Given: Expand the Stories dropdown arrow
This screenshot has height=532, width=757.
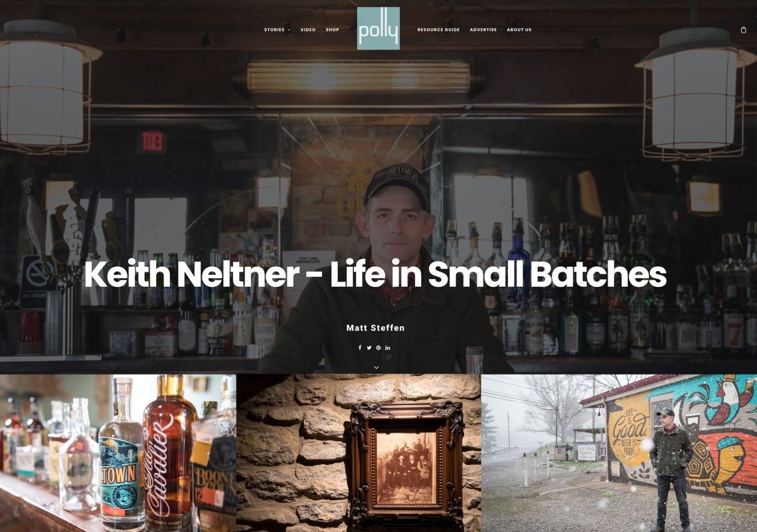Looking at the screenshot, I should [289, 30].
